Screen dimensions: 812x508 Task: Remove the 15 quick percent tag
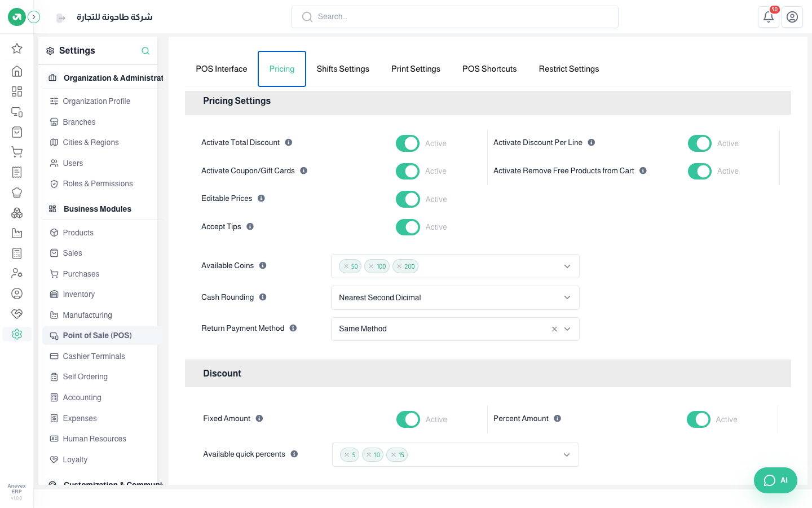point(394,455)
